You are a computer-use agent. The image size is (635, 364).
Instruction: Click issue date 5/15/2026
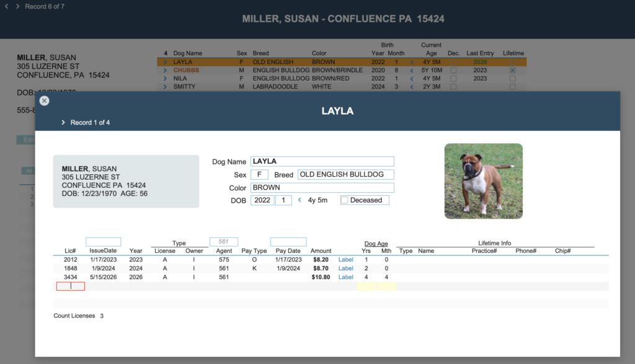click(104, 277)
